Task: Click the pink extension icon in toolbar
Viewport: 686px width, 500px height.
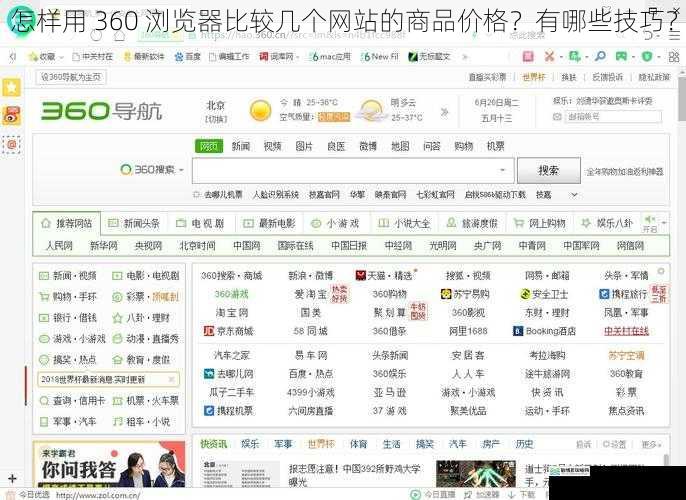Action: [528, 56]
